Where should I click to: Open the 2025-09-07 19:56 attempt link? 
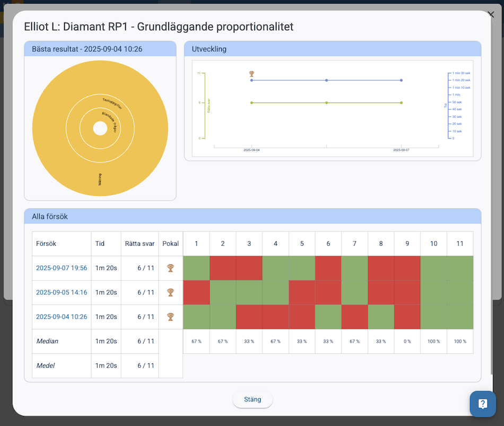pyautogui.click(x=62, y=268)
